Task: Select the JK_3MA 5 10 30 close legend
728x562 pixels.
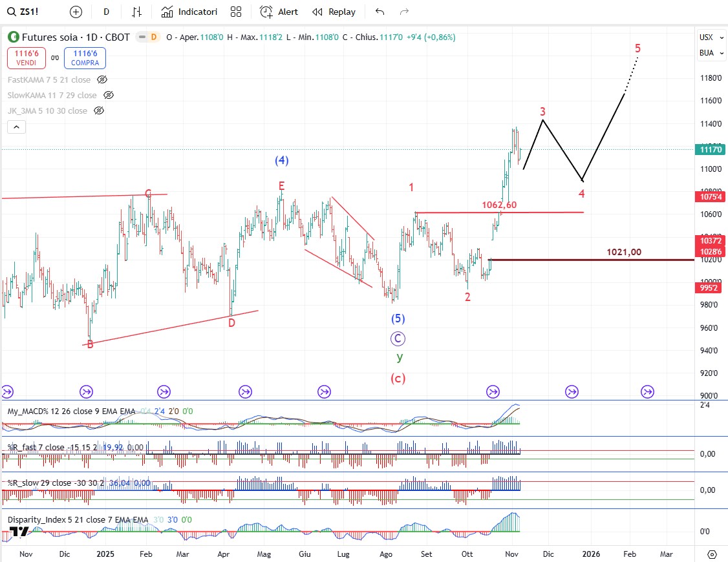Action: pos(47,111)
